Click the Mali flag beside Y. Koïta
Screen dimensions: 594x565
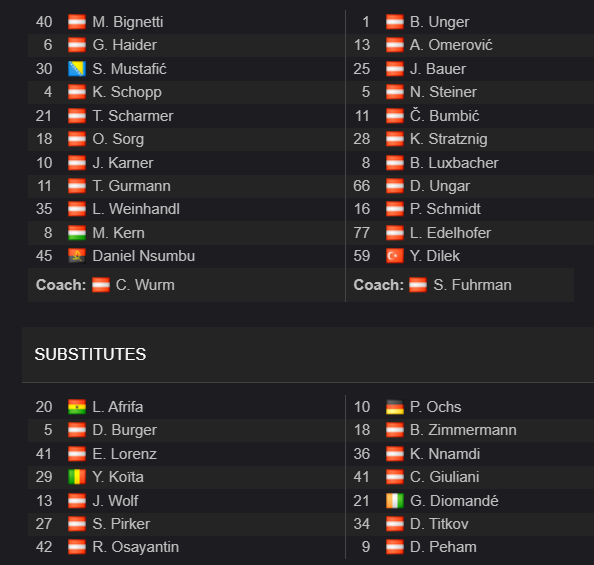[x=77, y=477]
